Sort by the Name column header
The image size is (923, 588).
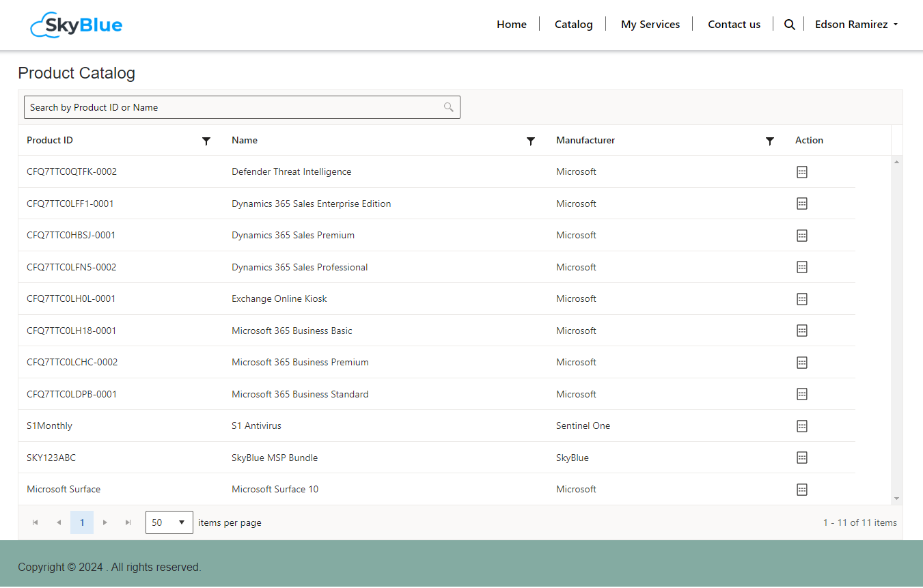(245, 140)
